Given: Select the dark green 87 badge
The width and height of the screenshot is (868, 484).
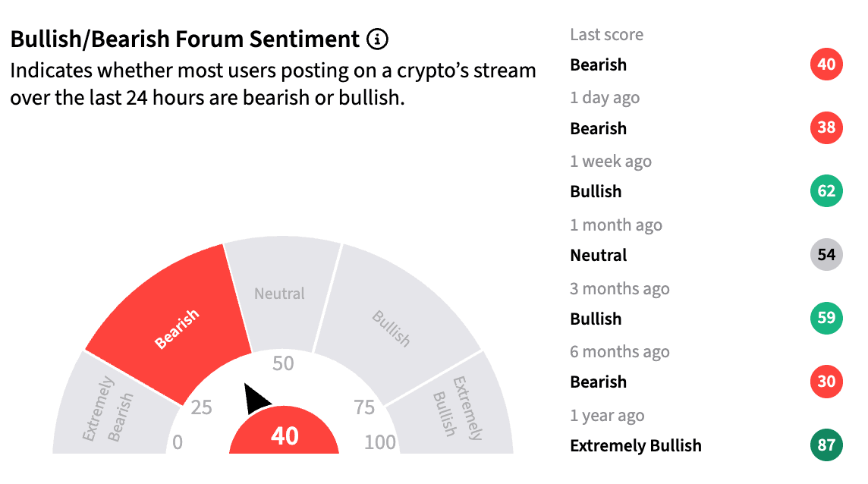Looking at the screenshot, I should pyautogui.click(x=826, y=445).
